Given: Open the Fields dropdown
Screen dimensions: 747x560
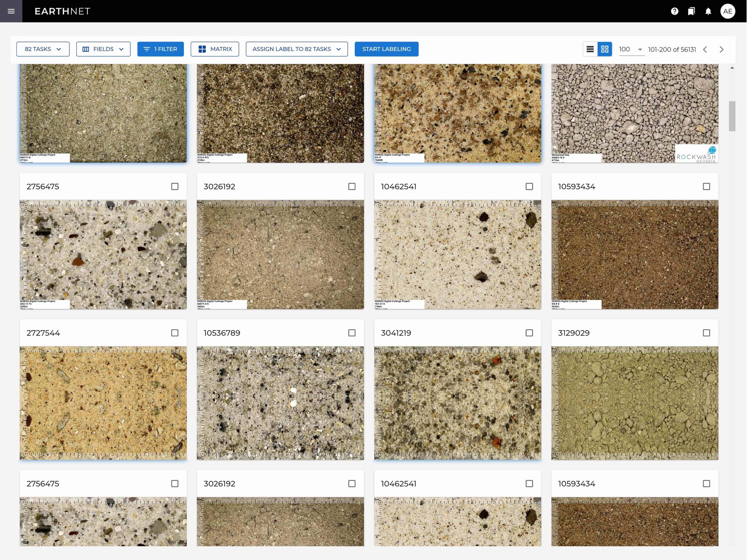Looking at the screenshot, I should point(103,49).
